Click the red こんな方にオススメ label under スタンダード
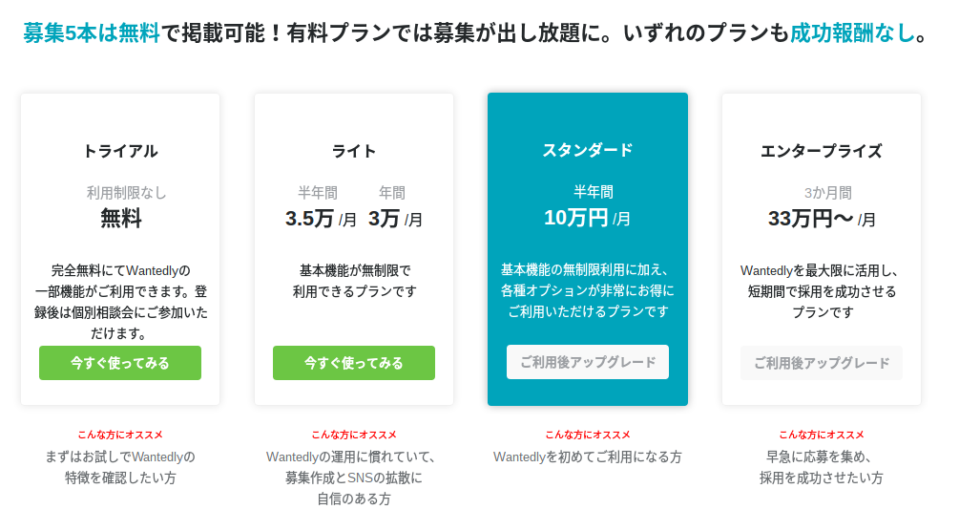The width and height of the screenshot is (980, 510). click(588, 435)
